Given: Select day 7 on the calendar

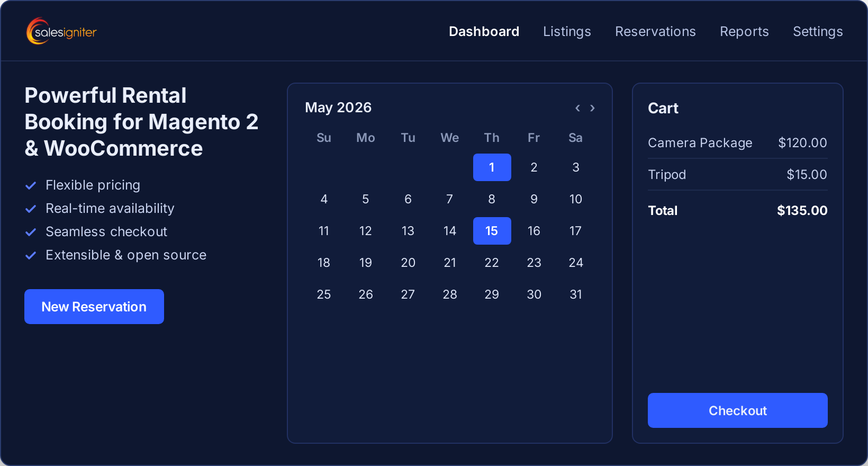Looking at the screenshot, I should (450, 199).
